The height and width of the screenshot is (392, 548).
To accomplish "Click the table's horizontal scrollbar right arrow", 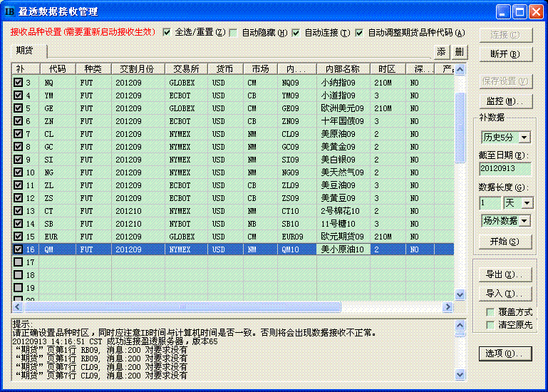I will pos(448,306).
